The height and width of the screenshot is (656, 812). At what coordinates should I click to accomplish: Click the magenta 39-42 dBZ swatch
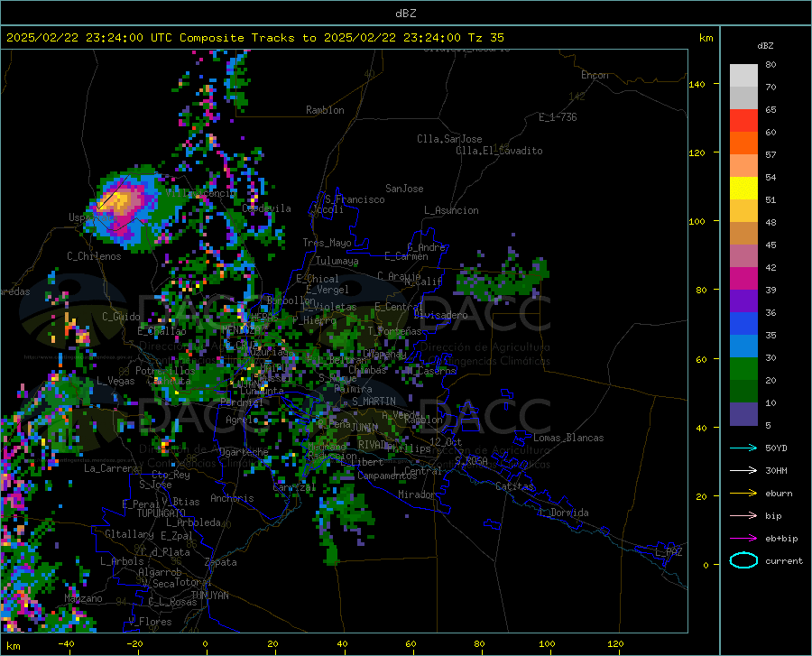point(743,279)
